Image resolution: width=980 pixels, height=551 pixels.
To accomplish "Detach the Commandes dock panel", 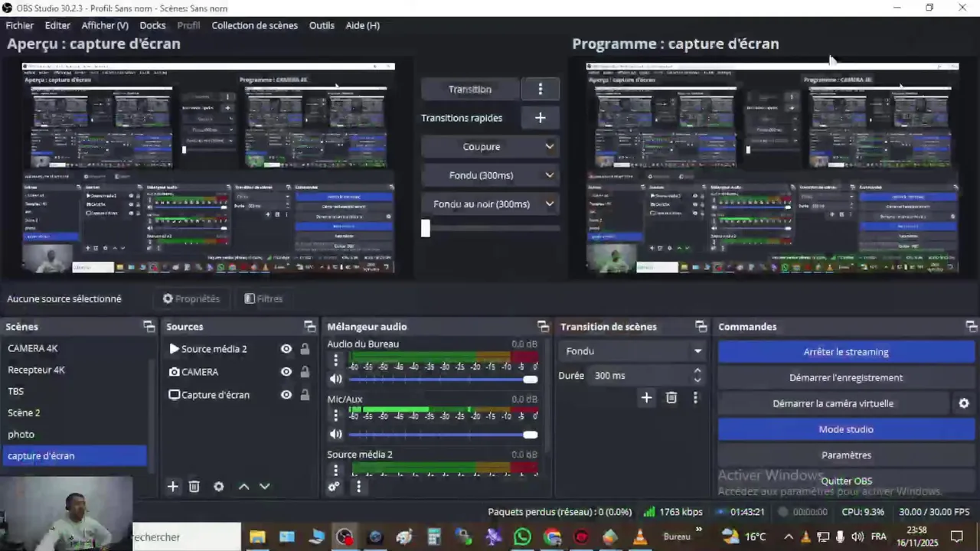I will (971, 327).
